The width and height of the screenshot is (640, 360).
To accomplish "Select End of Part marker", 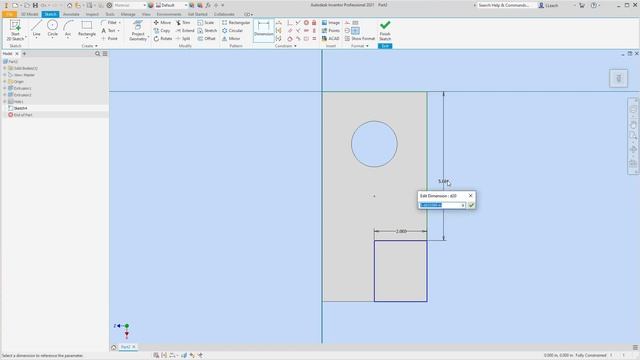I will click(x=20, y=115).
